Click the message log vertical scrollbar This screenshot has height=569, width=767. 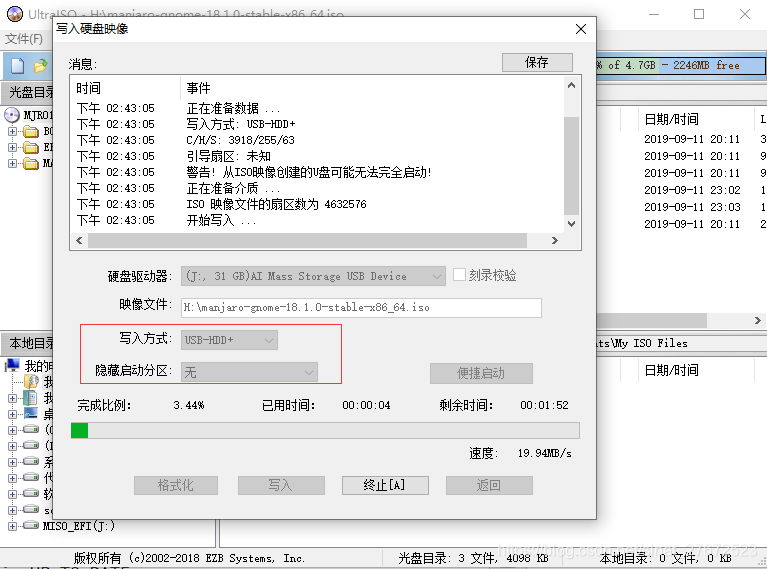[571, 165]
